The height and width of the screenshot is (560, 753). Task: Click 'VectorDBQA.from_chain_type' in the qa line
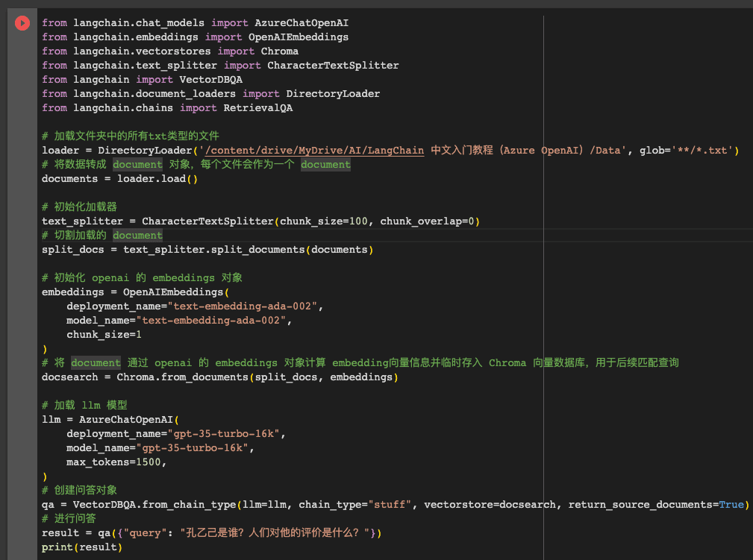coord(154,504)
